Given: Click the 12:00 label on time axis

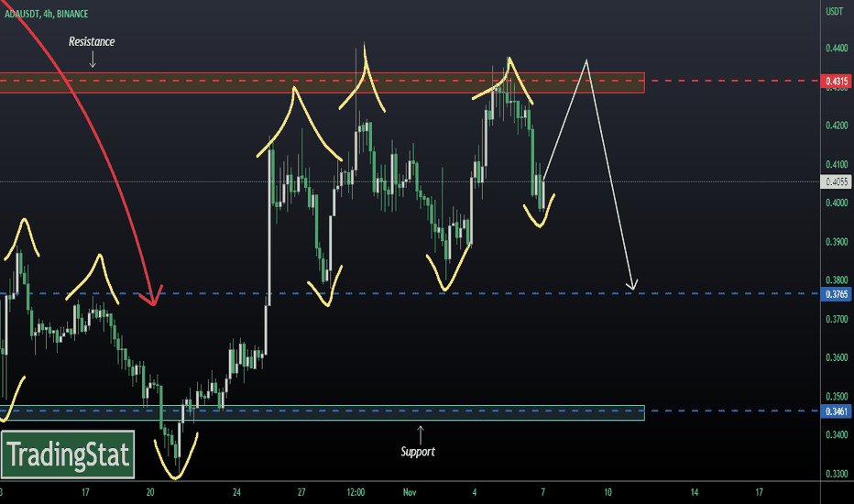Looking at the screenshot, I should [356, 492].
